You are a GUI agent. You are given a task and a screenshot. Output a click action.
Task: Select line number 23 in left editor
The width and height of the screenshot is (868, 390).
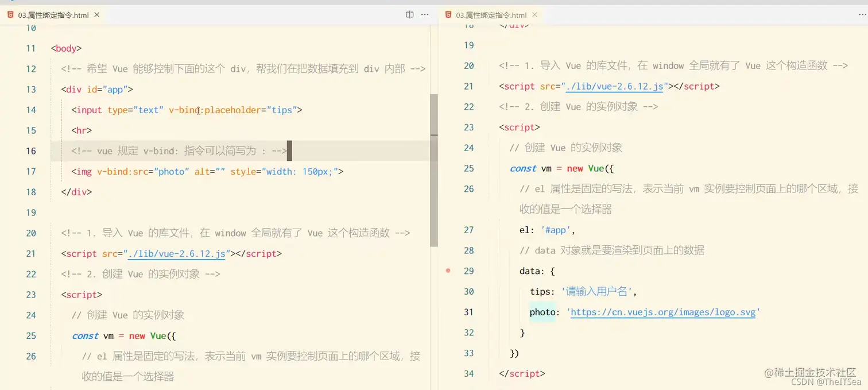(x=31, y=295)
